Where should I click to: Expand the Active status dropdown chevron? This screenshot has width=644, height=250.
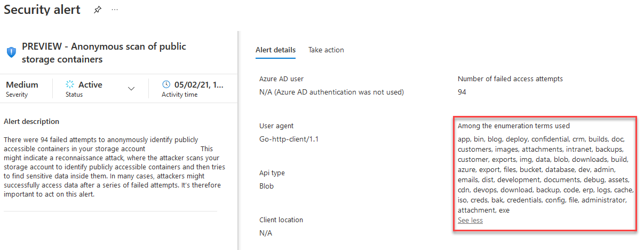click(131, 89)
